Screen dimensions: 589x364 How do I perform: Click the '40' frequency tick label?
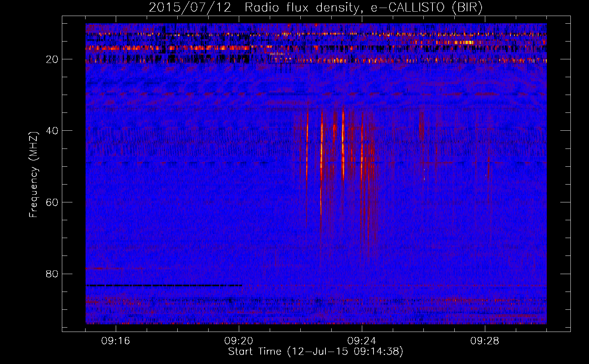point(52,131)
